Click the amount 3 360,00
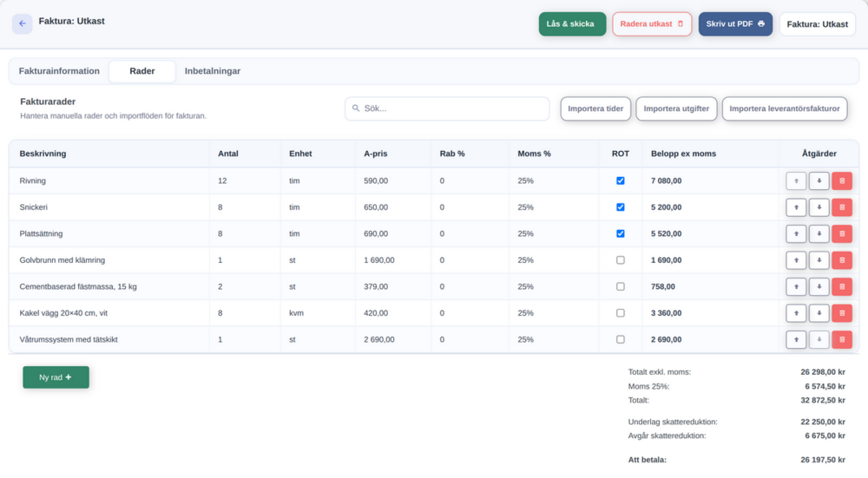This screenshot has height=478, width=868. [x=666, y=313]
